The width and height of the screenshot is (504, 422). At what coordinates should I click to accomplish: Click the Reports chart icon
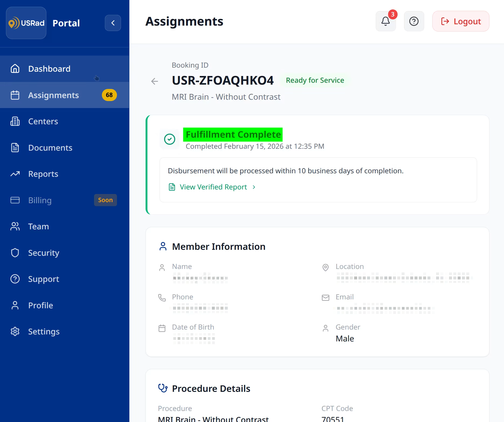point(15,174)
